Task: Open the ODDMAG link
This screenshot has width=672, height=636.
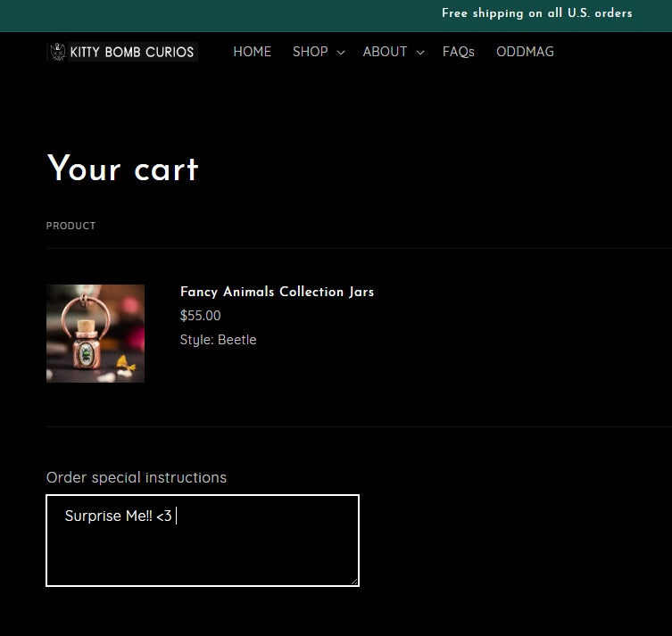Action: click(x=525, y=52)
